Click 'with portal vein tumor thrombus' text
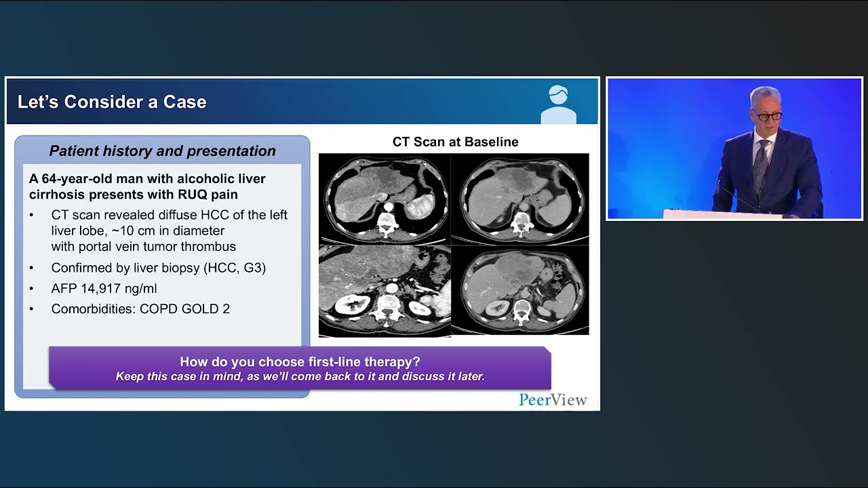The image size is (868, 488). tap(144, 247)
